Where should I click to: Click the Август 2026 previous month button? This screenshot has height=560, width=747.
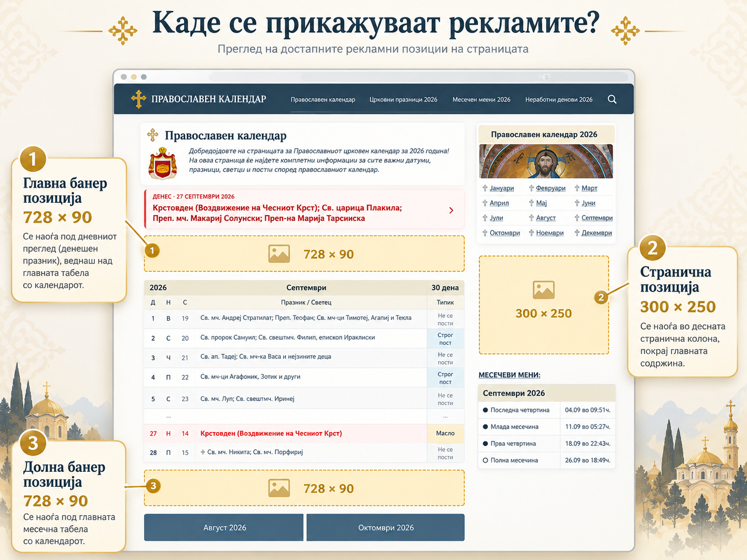224,528
